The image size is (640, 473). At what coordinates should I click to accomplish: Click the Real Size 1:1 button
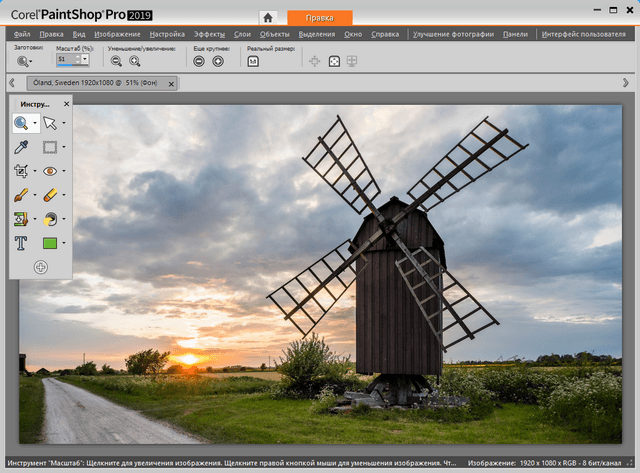pyautogui.click(x=253, y=61)
